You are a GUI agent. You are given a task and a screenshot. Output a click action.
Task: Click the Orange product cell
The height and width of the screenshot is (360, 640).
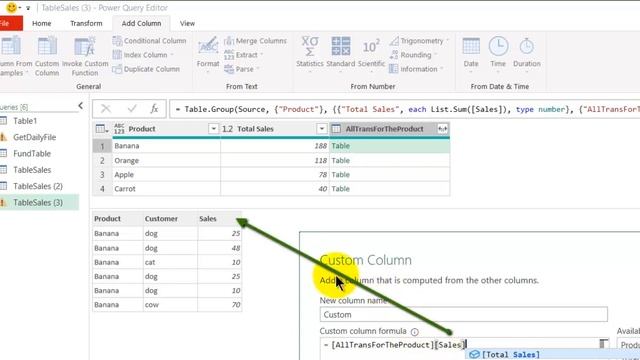(166, 160)
